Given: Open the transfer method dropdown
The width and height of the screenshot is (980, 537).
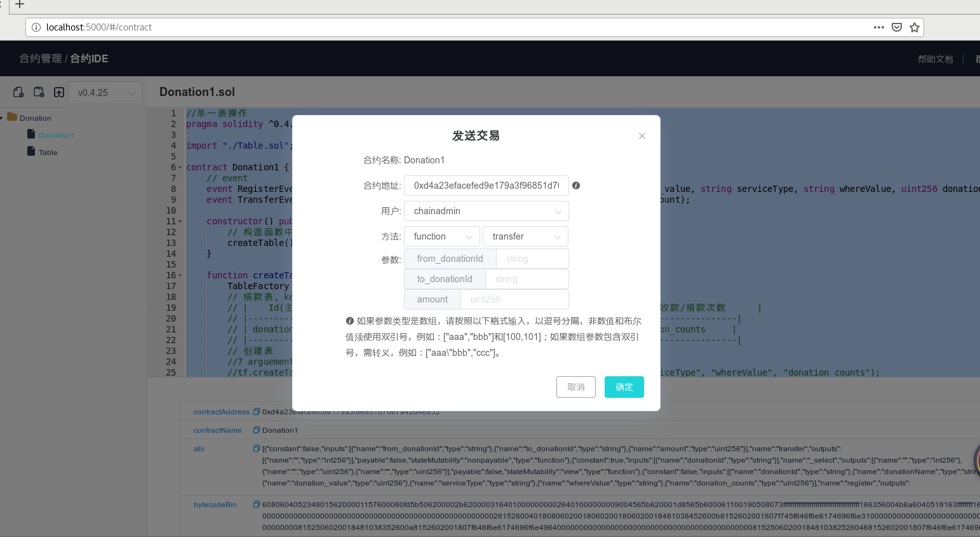Looking at the screenshot, I should coord(525,236).
